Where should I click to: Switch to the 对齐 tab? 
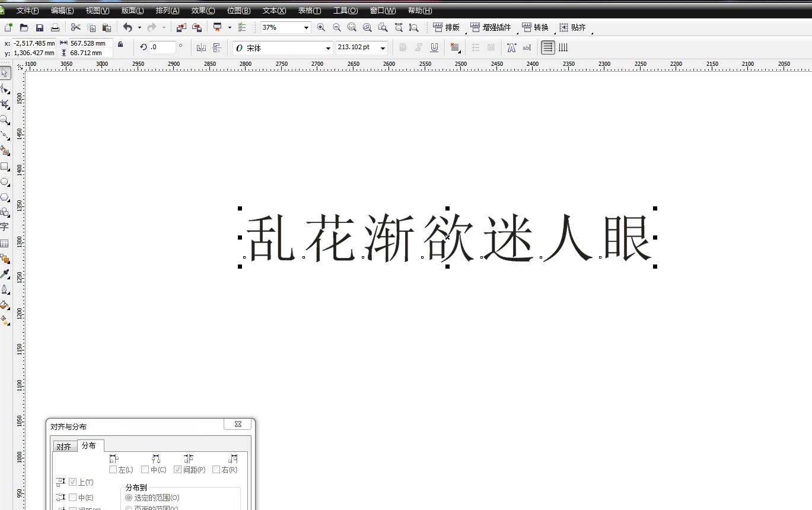63,446
